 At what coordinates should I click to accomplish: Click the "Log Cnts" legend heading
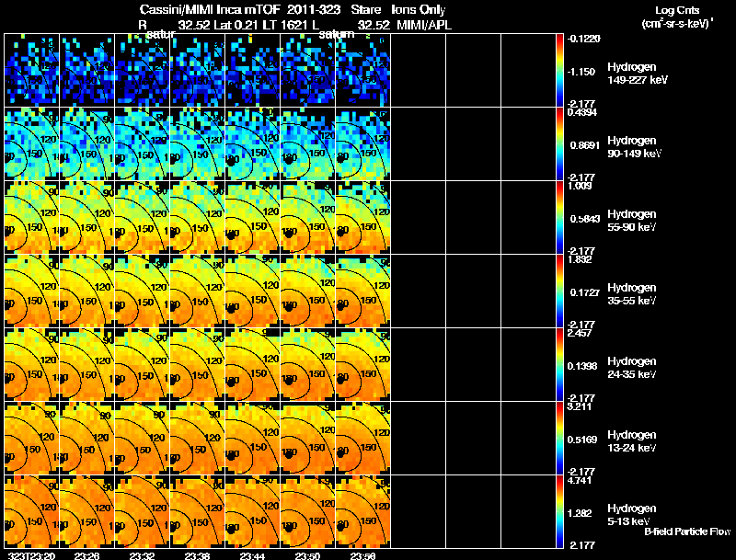tap(677, 10)
